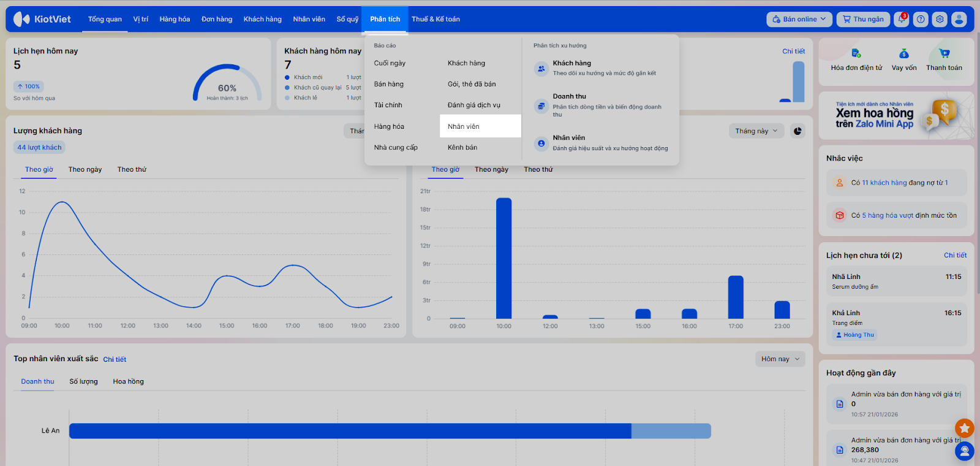Open the Thanh toán cart icon
This screenshot has width=980, height=466.
coord(944,54)
